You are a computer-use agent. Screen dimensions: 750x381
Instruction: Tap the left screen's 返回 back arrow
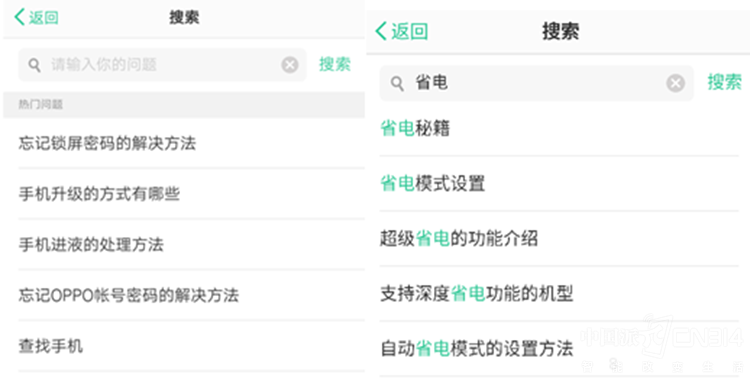pyautogui.click(x=36, y=17)
